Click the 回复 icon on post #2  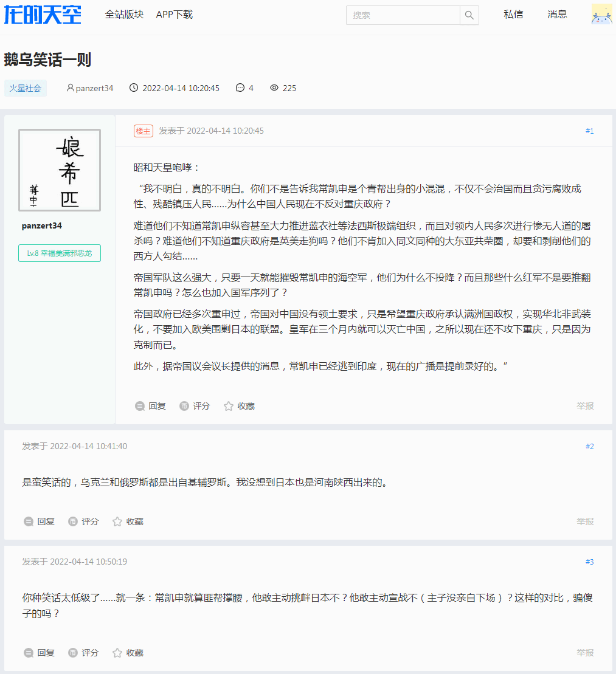tap(29, 521)
